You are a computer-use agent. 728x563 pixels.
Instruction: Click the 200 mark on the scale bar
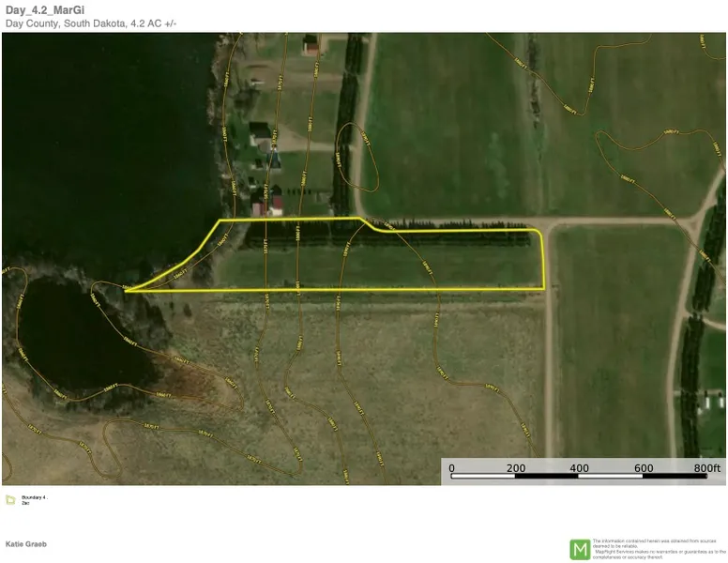click(x=515, y=467)
